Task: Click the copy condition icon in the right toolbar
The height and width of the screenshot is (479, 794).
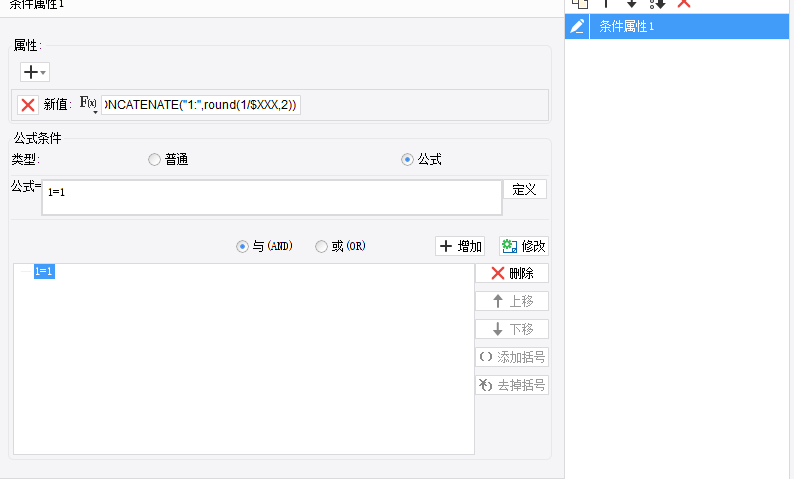Action: pyautogui.click(x=580, y=4)
